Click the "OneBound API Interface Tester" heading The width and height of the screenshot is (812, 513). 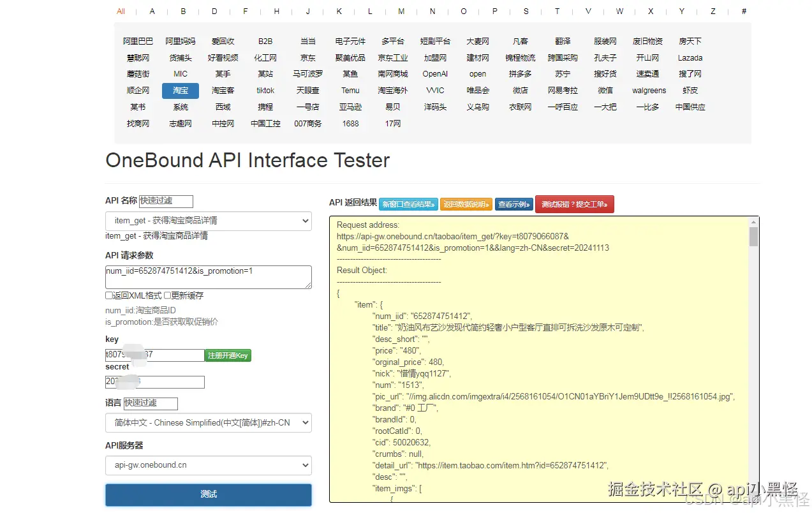(x=247, y=160)
